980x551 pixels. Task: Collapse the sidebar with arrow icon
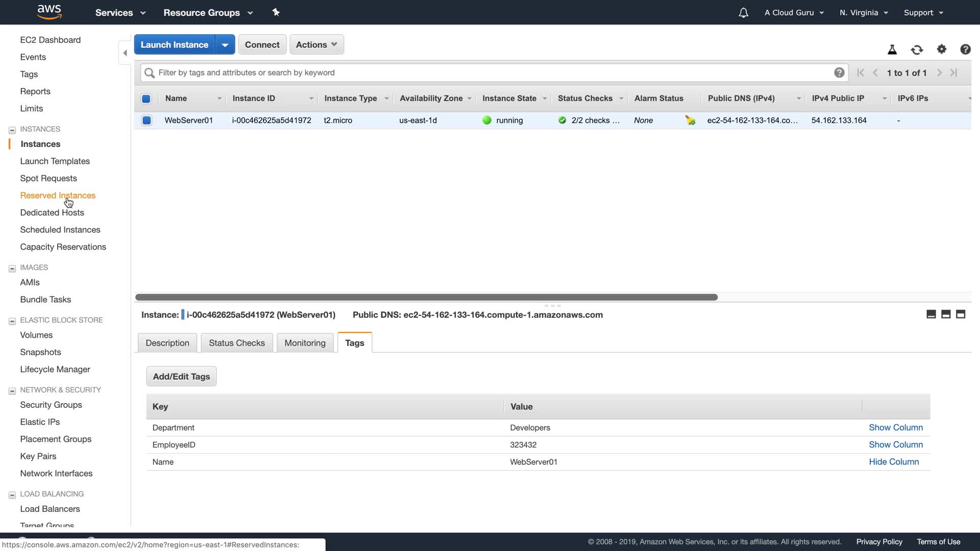point(125,53)
